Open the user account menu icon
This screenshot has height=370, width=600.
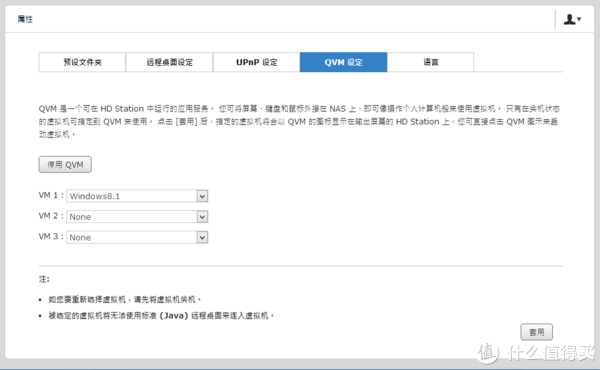point(572,19)
